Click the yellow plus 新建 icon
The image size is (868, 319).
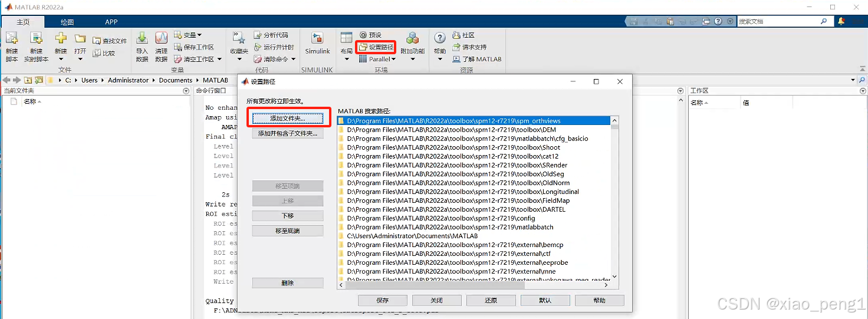click(61, 39)
